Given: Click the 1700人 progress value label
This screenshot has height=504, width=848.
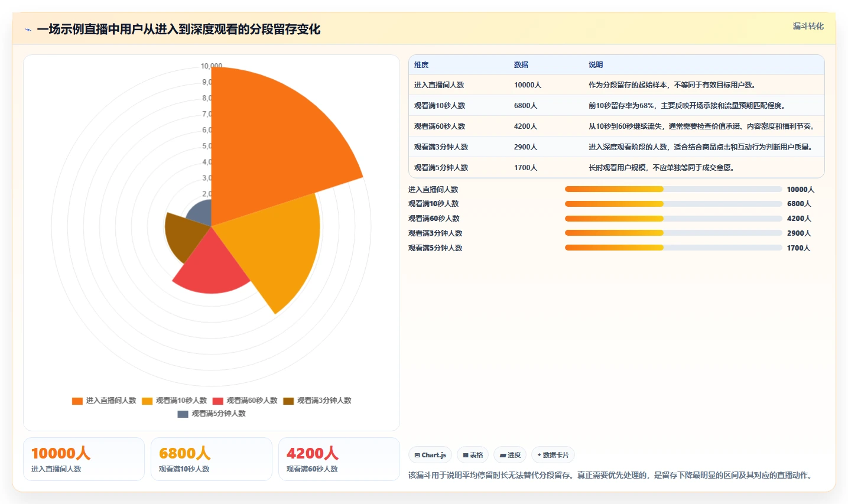Looking at the screenshot, I should point(799,248).
